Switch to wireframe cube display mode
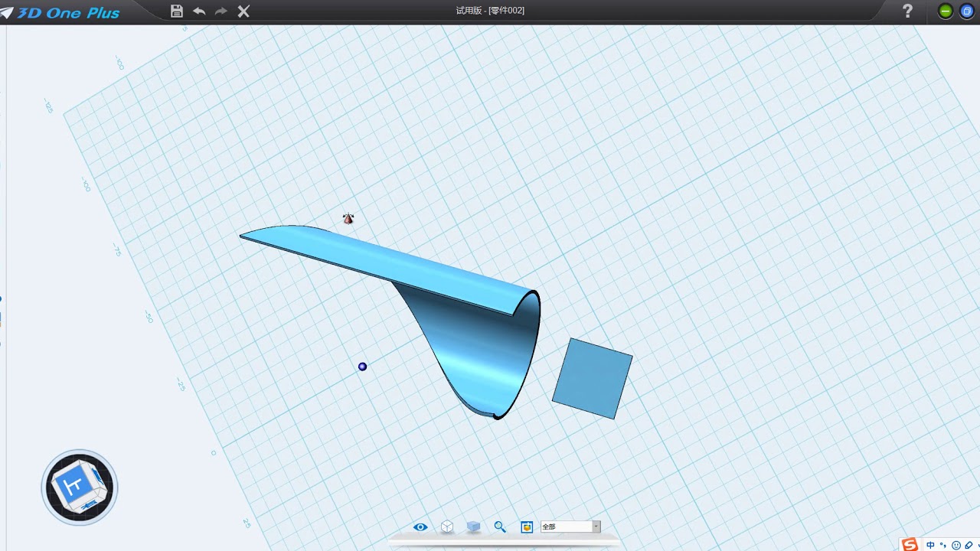The image size is (980, 551). (447, 527)
